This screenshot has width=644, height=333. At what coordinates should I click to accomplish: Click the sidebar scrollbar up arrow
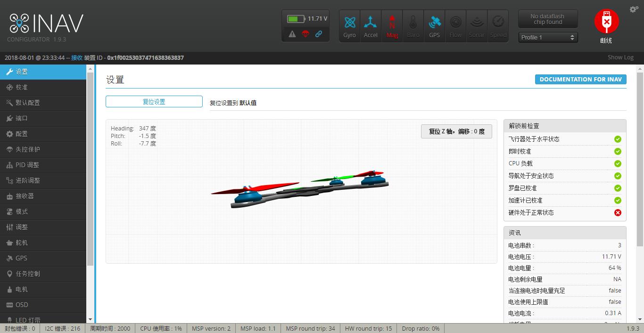click(x=90, y=69)
